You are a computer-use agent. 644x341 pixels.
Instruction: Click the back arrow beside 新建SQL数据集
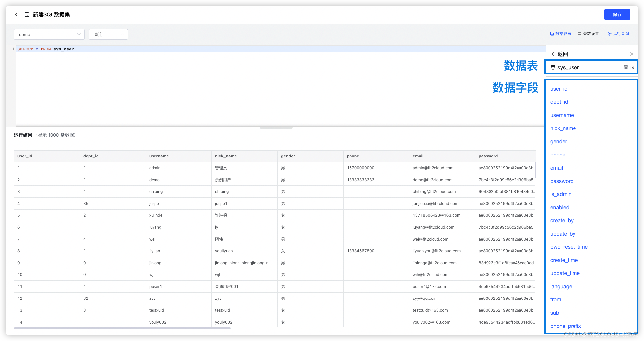coord(16,14)
